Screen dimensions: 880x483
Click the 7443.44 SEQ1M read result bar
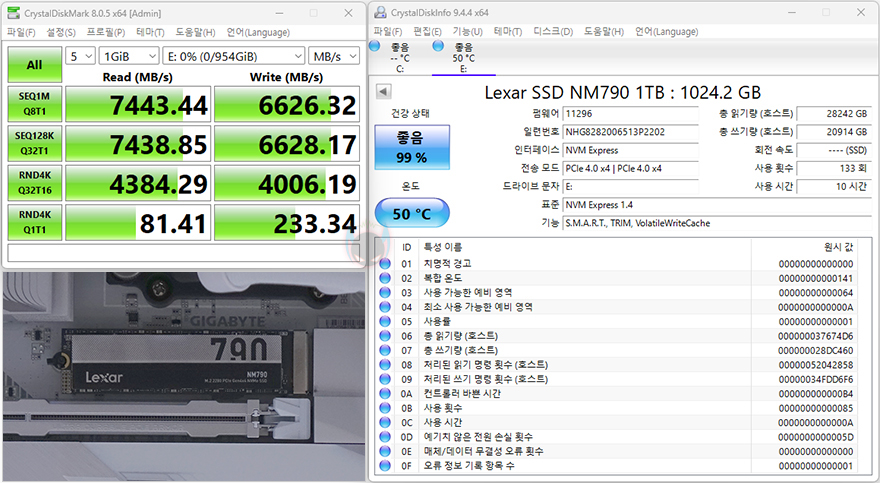[x=138, y=104]
